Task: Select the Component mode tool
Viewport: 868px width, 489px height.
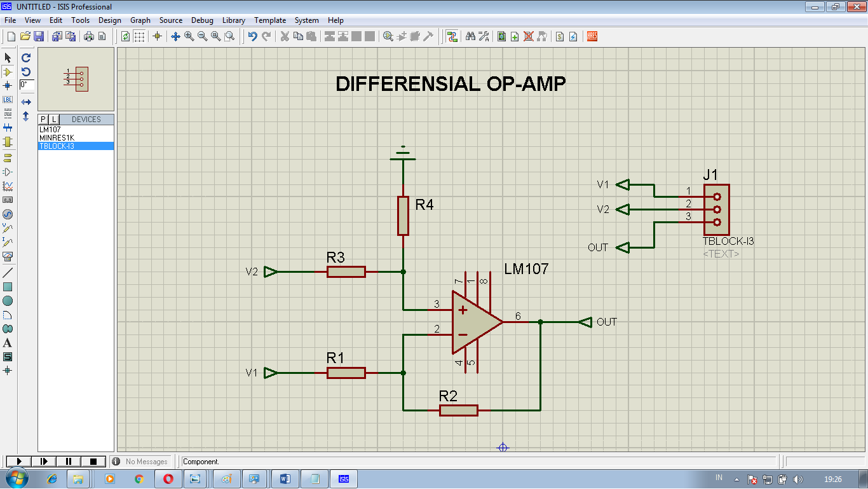Action: pos(7,71)
